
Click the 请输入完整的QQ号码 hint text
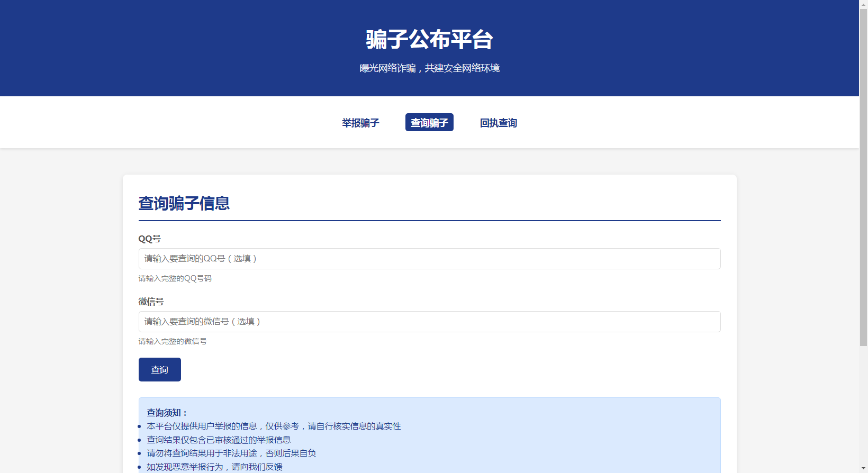click(x=175, y=279)
